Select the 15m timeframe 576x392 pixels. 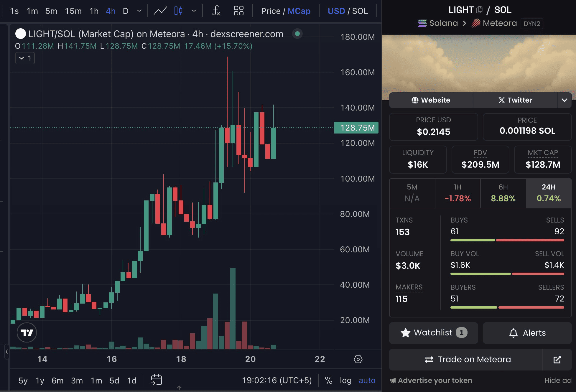(x=73, y=11)
